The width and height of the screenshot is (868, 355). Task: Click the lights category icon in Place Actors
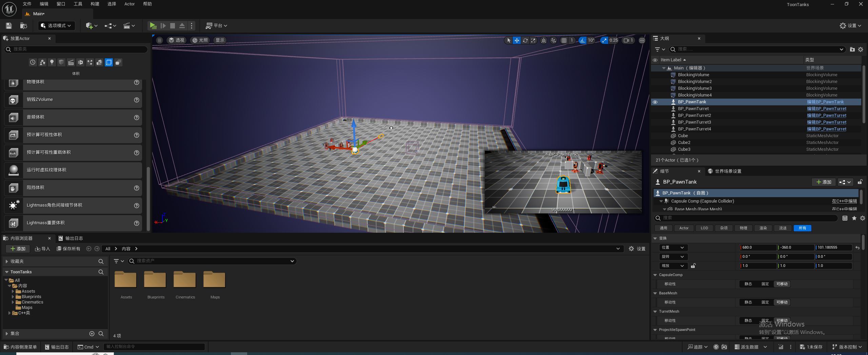(x=52, y=62)
